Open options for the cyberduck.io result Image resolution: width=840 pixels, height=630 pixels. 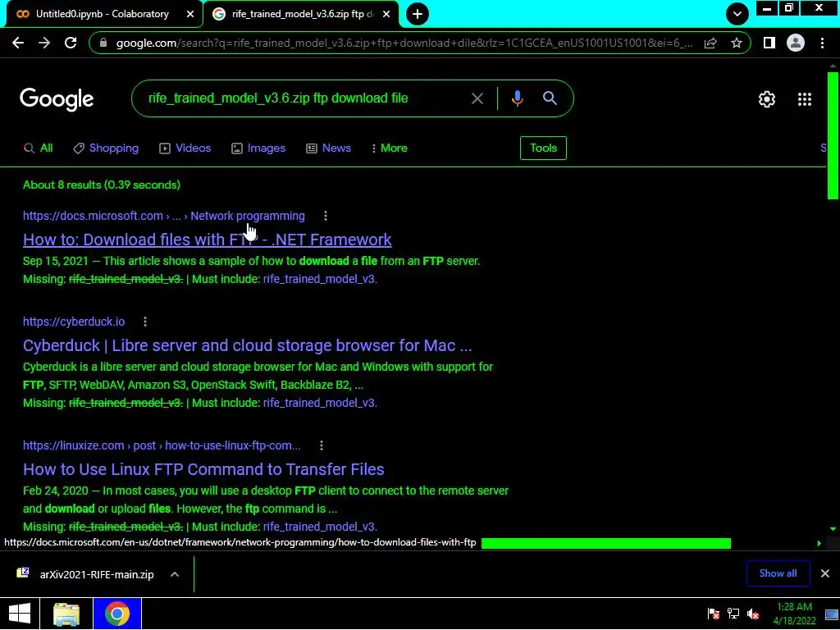point(145,322)
